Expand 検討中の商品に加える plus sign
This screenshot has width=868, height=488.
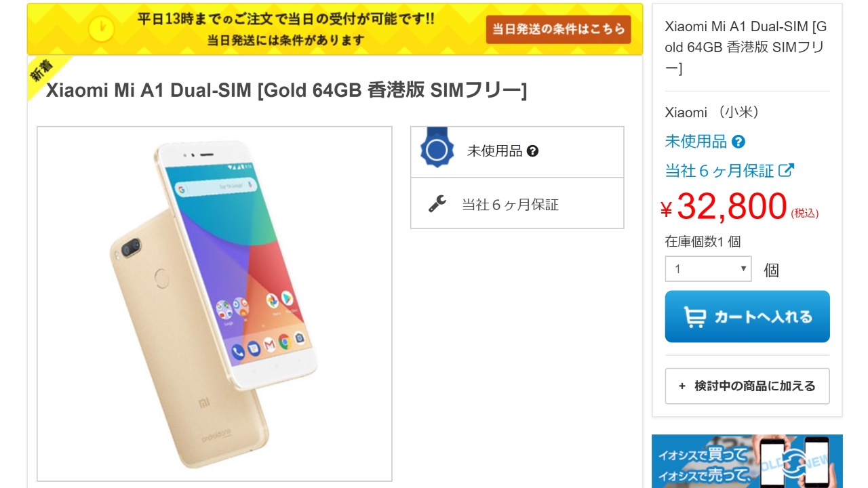tap(682, 386)
